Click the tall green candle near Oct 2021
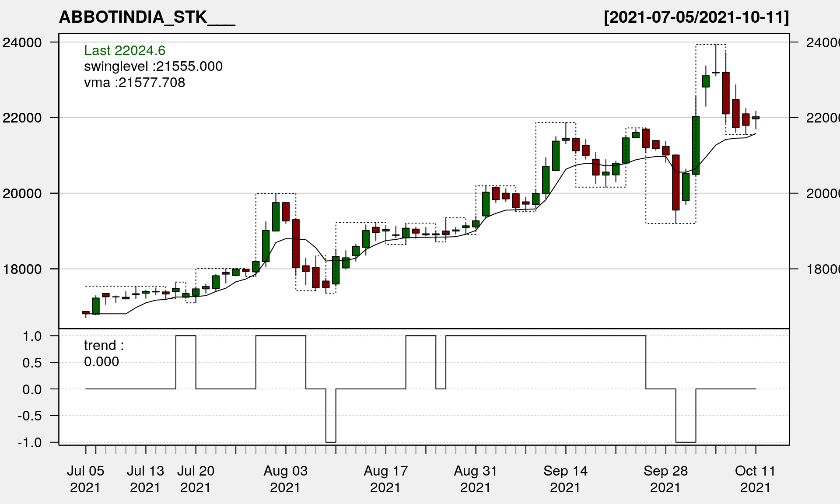840x504 pixels. pos(696,145)
